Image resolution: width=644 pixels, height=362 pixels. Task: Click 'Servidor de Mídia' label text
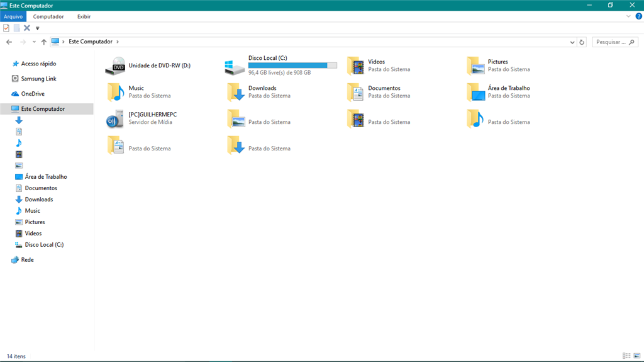coord(150,122)
